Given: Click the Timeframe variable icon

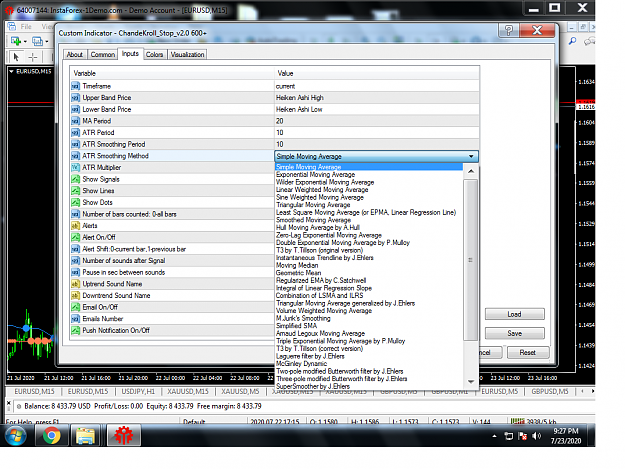Looking at the screenshot, I should 75,86.
